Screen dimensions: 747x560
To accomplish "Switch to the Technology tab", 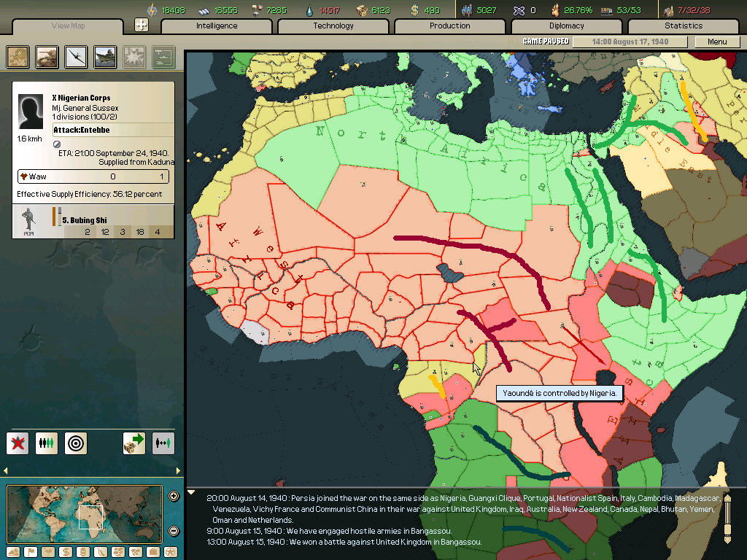I will tap(333, 26).
